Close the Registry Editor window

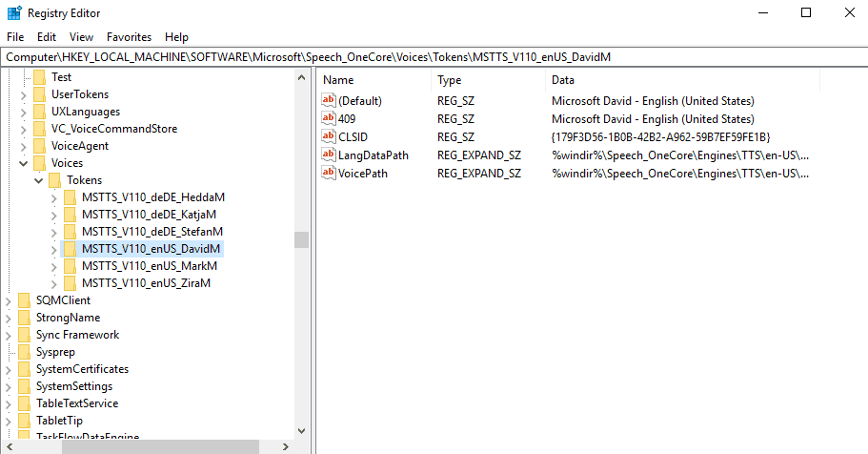[x=849, y=12]
